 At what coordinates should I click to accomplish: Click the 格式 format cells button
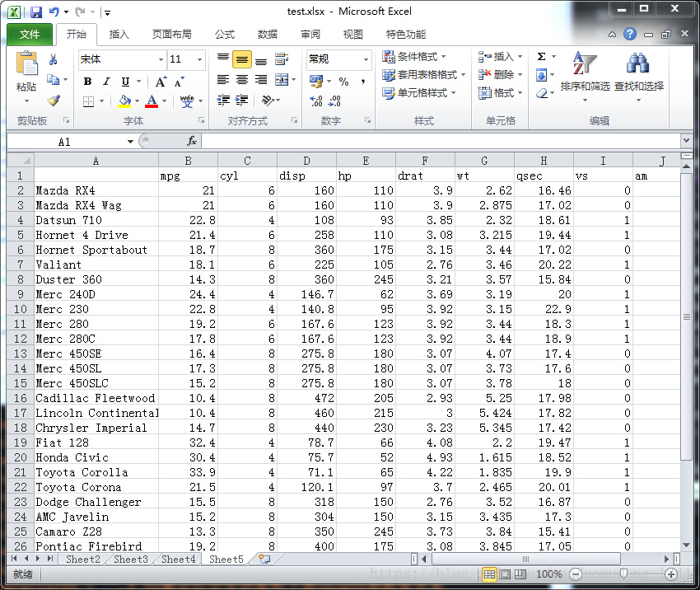500,93
